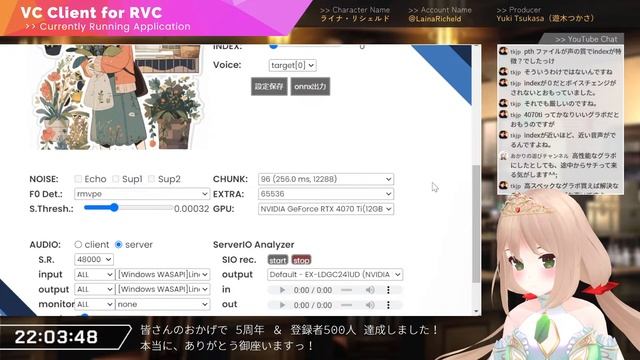
Task: Play the 'in' audio recording
Action: [282, 290]
